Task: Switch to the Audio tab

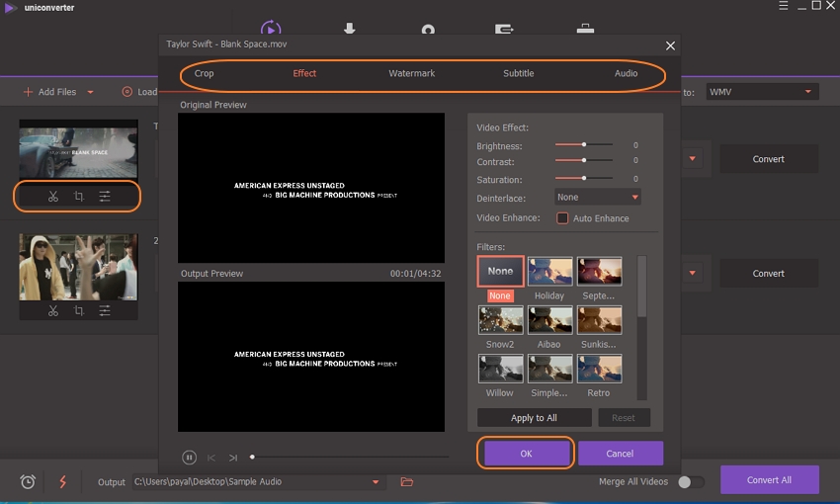Action: [626, 73]
